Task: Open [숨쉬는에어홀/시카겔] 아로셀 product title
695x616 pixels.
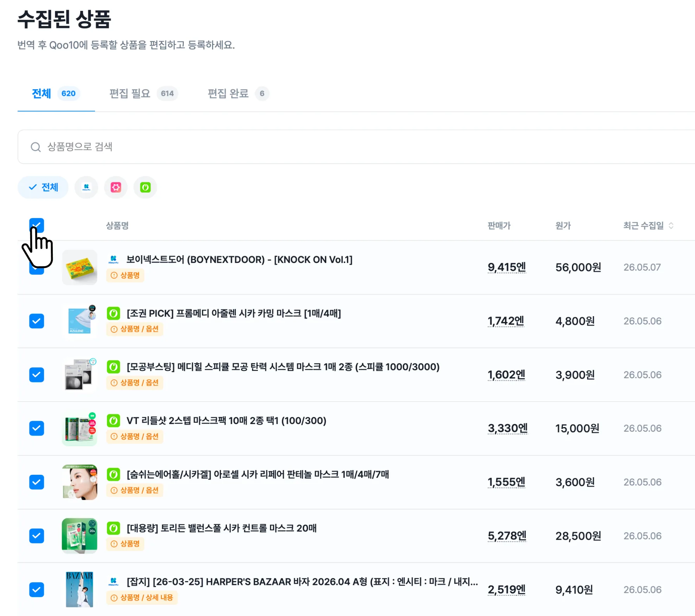Action: 258,474
